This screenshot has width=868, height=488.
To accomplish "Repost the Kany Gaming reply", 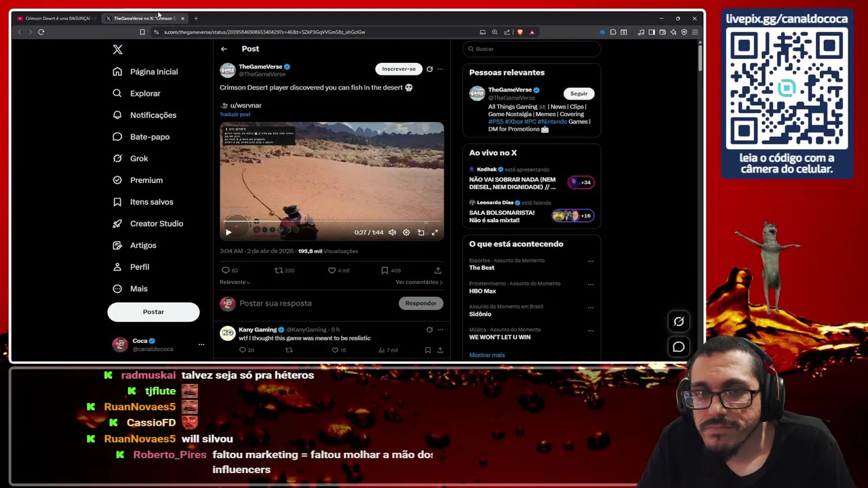I will point(289,350).
